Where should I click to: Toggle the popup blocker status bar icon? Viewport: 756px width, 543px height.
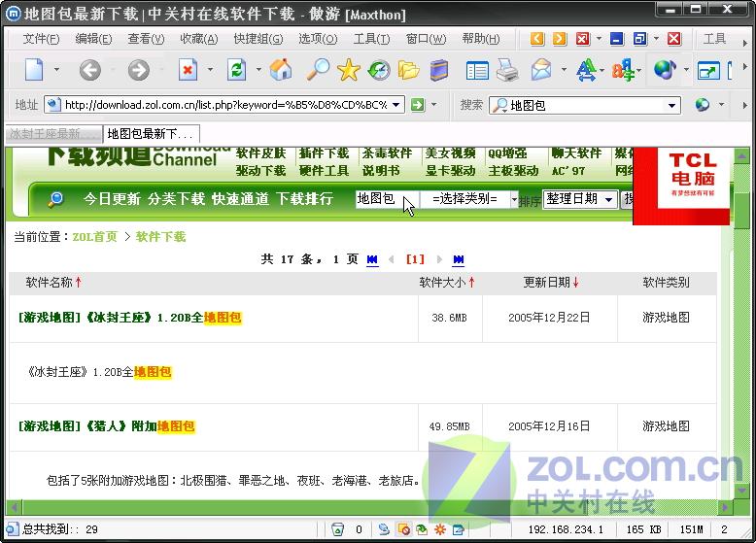403,529
